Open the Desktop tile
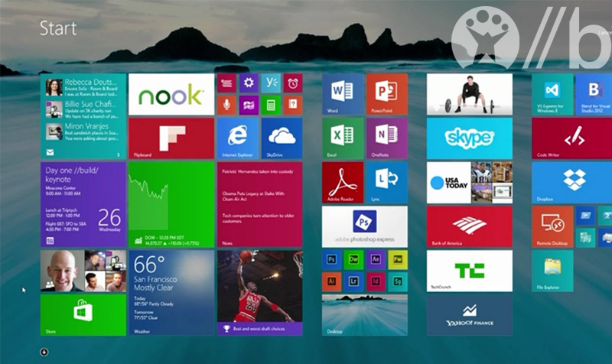Image resolution: width=612 pixels, height=364 pixels. tap(365, 315)
